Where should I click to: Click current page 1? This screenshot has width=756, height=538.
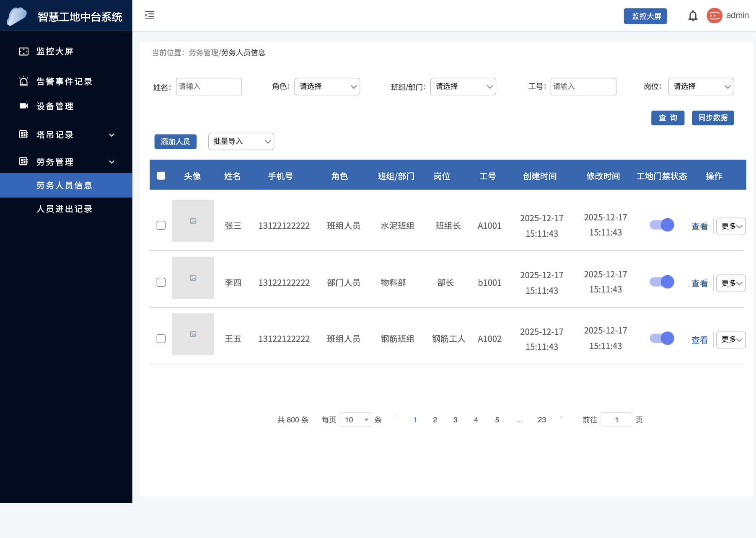click(x=415, y=420)
